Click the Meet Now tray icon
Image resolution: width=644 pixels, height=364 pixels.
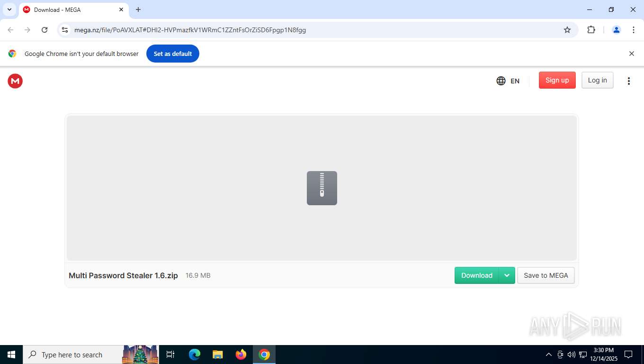pyautogui.click(x=560, y=355)
